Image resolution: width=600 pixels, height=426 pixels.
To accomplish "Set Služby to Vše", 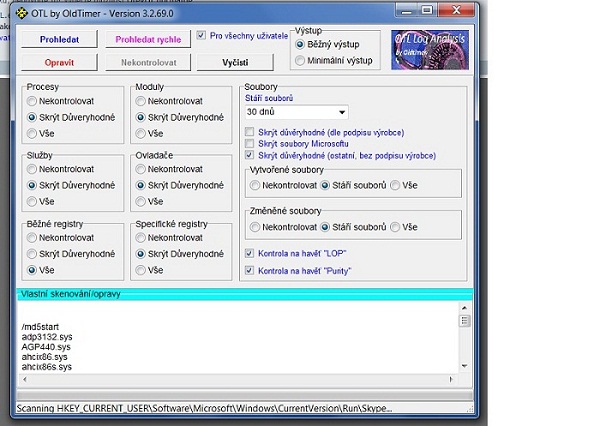I will (32, 201).
